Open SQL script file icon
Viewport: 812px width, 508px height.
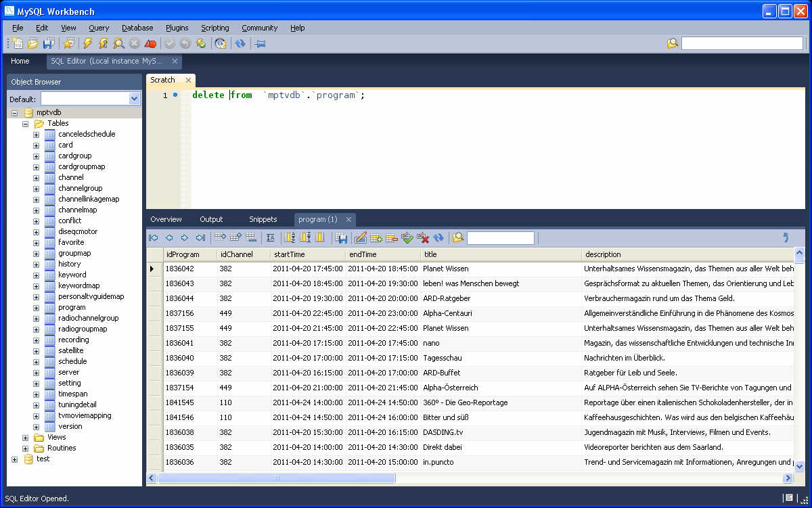[x=32, y=43]
